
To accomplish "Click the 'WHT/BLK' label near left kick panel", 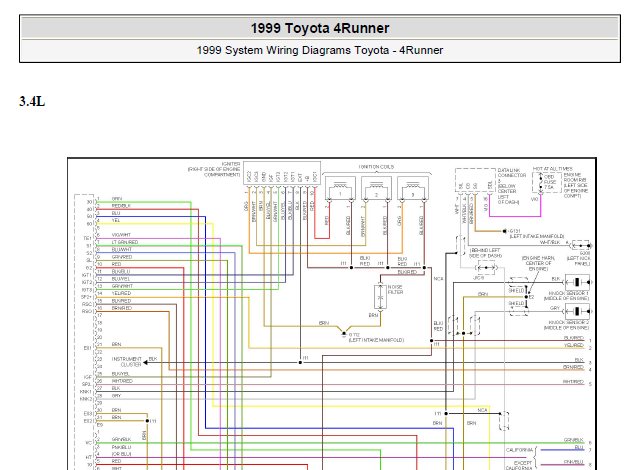I will click(550, 242).
